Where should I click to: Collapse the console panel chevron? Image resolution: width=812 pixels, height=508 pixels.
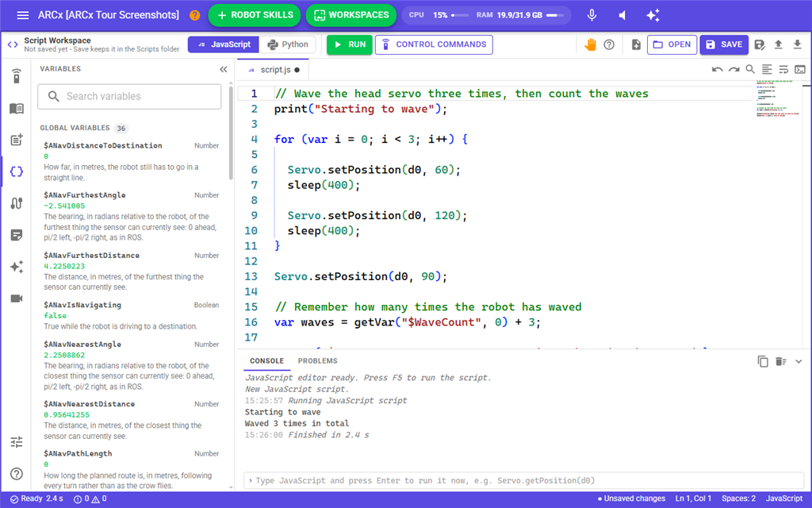coord(799,361)
